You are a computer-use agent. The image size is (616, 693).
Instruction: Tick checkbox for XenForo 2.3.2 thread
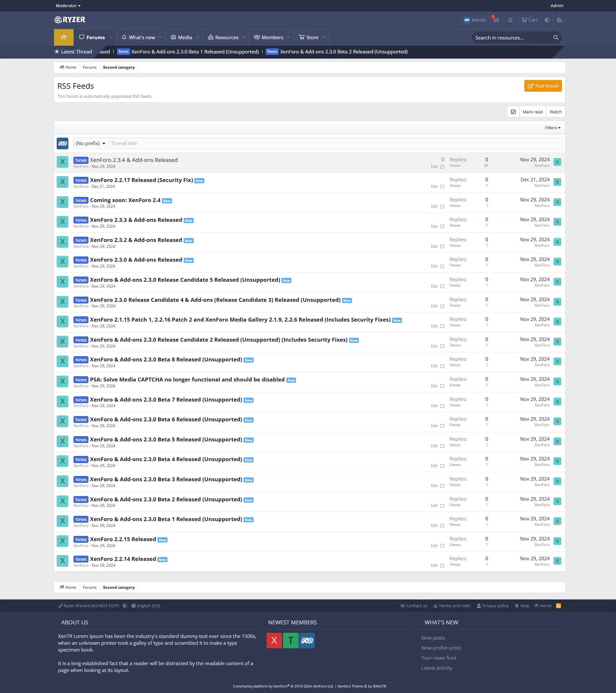442,246
